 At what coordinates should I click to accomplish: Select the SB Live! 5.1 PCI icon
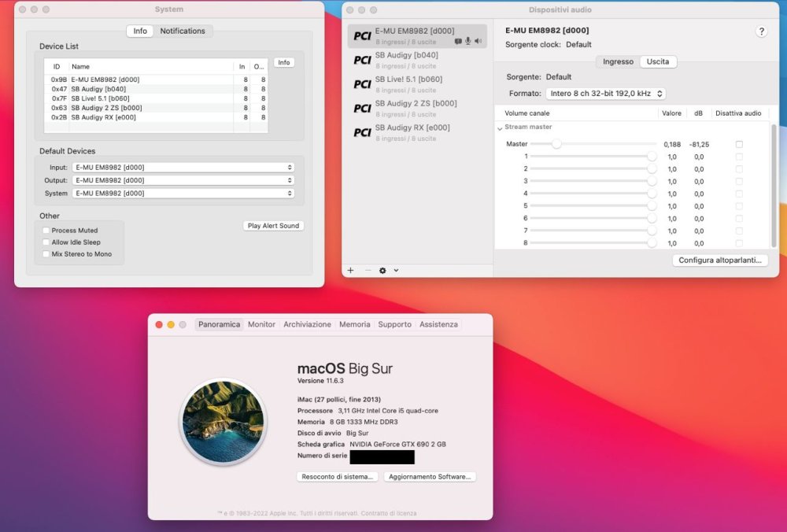point(362,84)
